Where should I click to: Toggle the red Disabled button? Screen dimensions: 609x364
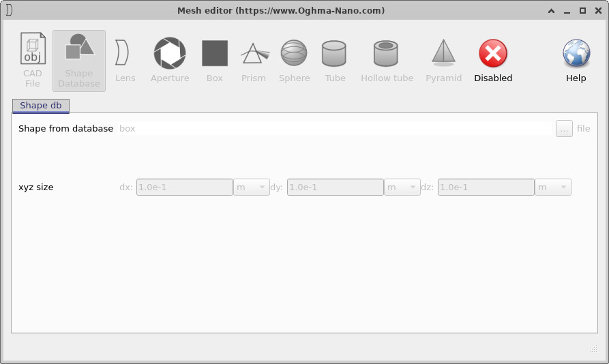click(493, 61)
